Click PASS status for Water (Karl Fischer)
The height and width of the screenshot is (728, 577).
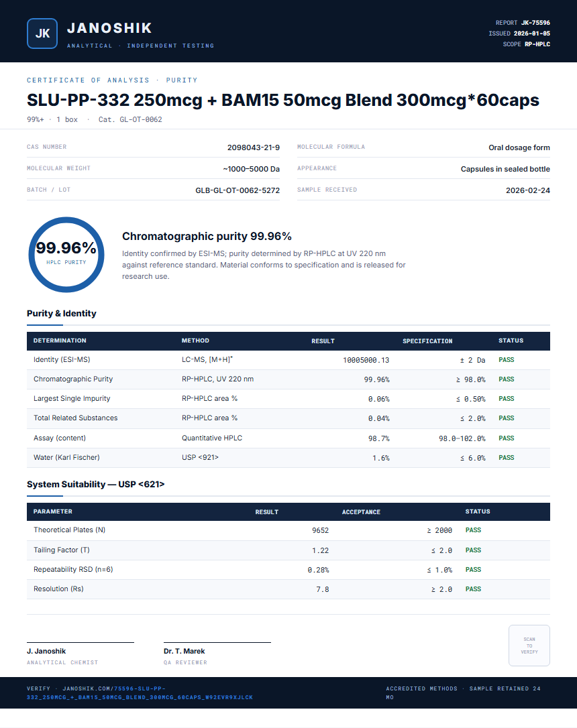(507, 458)
